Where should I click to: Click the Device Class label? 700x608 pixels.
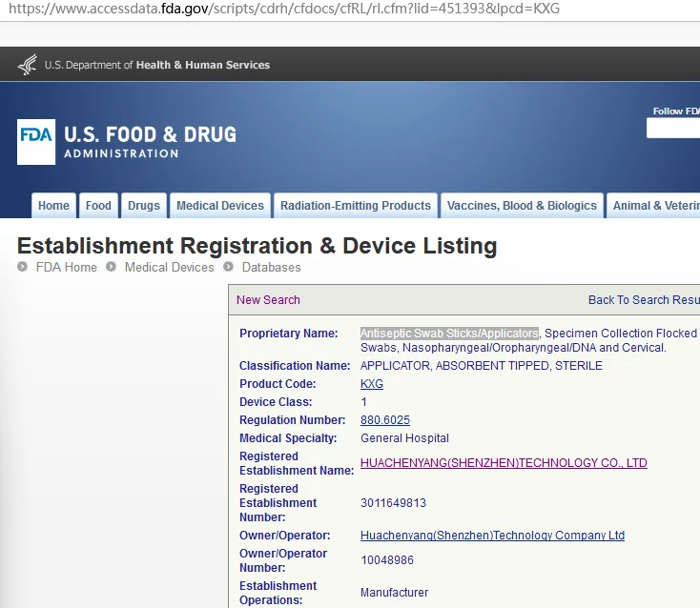(276, 402)
